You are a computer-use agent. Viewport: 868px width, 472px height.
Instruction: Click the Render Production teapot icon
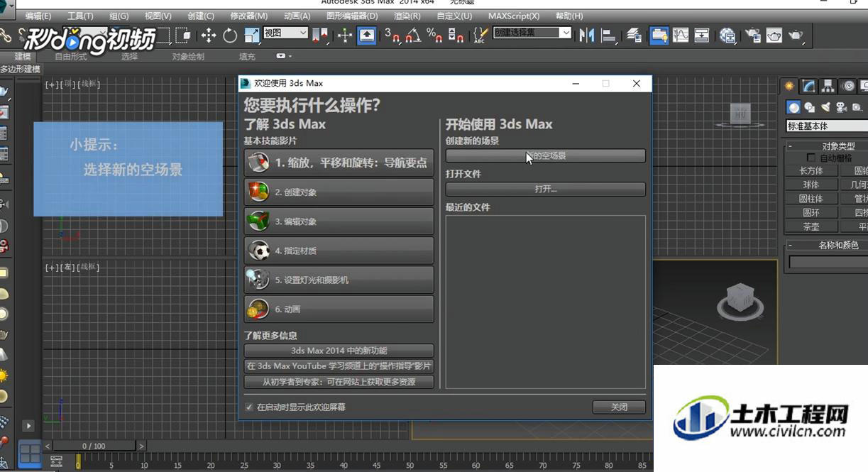[796, 35]
